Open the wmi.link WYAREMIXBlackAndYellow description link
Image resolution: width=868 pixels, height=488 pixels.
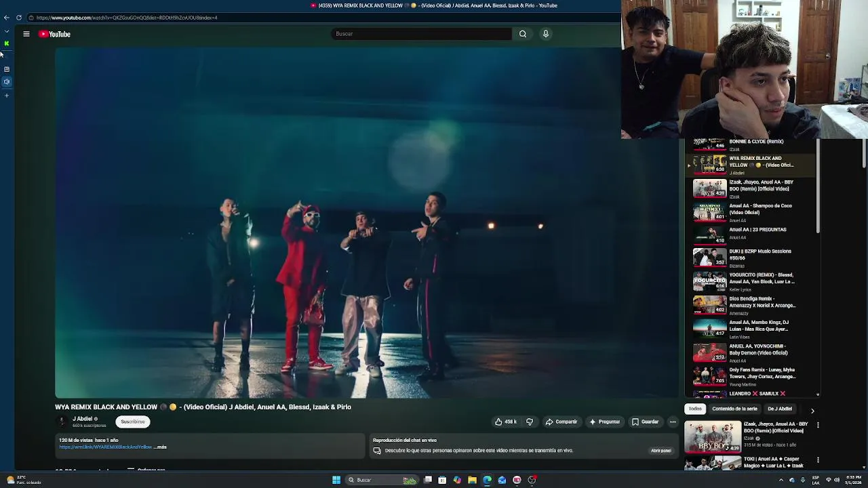[x=105, y=447]
